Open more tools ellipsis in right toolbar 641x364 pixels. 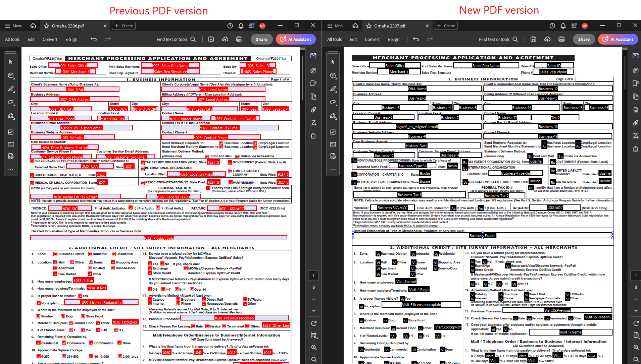click(x=333, y=170)
